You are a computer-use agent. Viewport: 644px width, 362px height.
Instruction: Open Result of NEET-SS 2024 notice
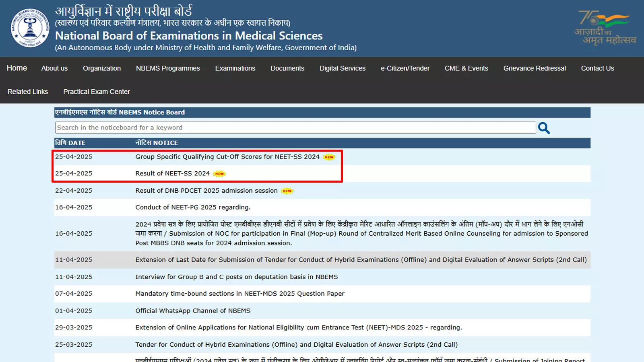click(x=173, y=173)
